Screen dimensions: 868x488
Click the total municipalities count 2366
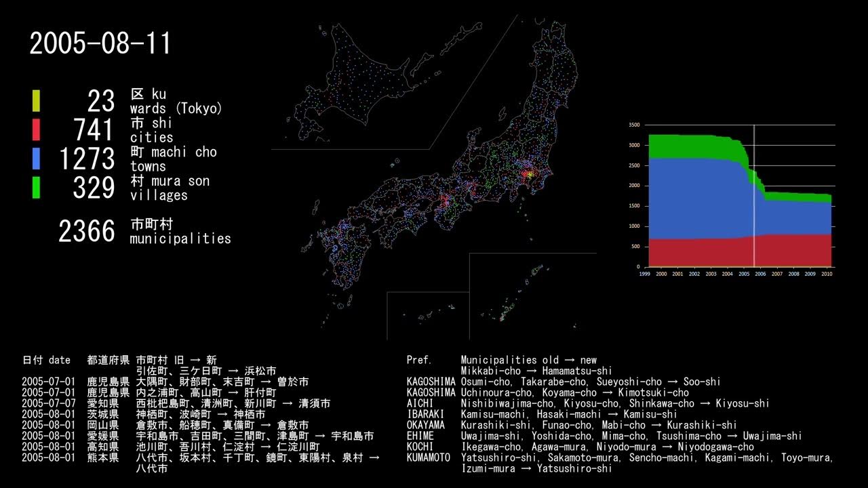click(87, 231)
